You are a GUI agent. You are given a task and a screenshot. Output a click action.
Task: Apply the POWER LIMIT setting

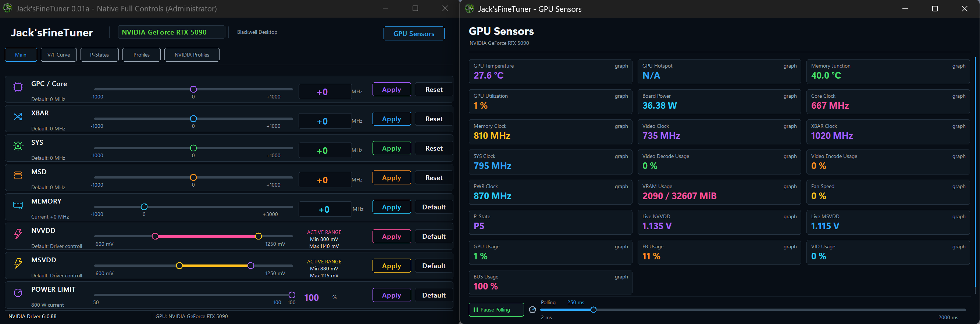tap(392, 295)
